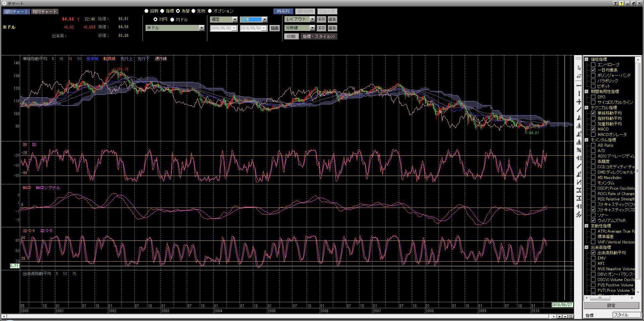
Task: Select the 対ドル radio button
Action: pos(172,20)
